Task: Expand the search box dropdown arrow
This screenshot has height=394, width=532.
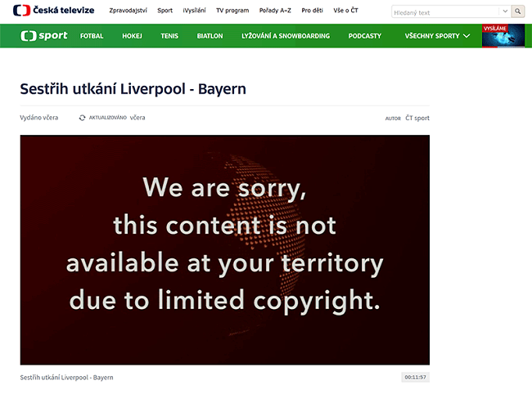Action: tap(505, 11)
